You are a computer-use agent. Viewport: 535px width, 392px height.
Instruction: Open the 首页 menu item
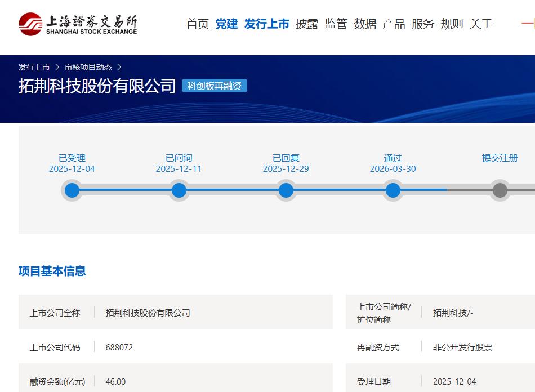[x=198, y=24]
